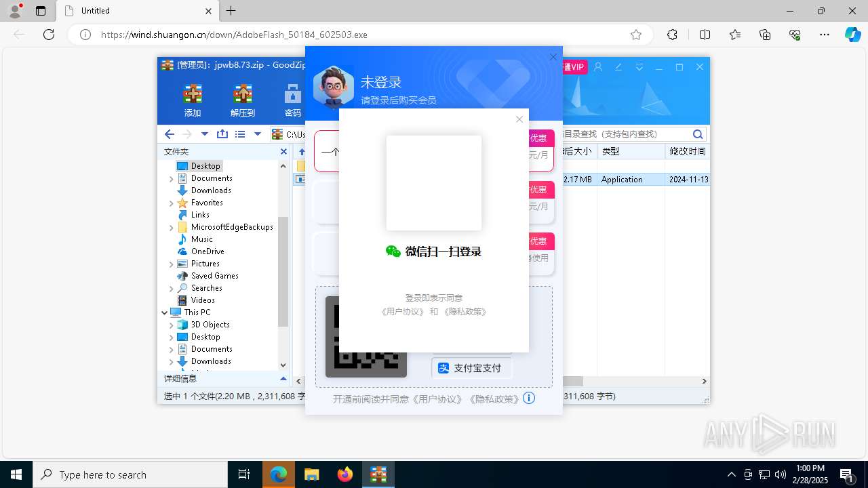
Task: Add page to favorites star icon
Action: point(636,35)
